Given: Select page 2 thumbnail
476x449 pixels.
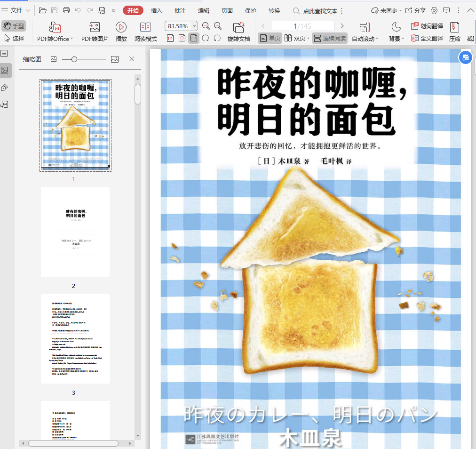Looking at the screenshot, I should point(75,232).
